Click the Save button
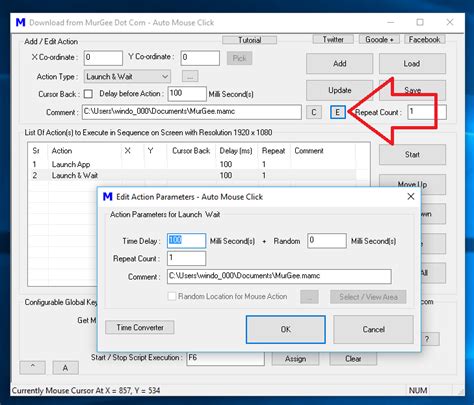The height and width of the screenshot is (405, 474). (412, 90)
